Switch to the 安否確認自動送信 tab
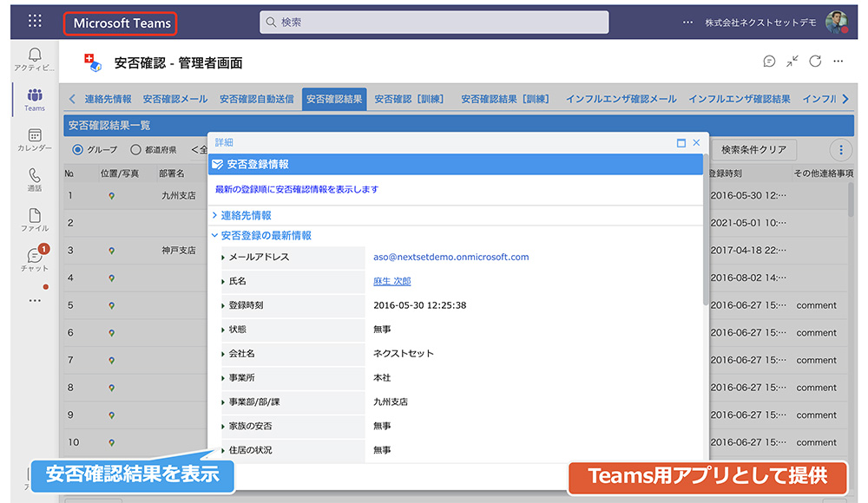This screenshot has height=503, width=868. [x=256, y=99]
